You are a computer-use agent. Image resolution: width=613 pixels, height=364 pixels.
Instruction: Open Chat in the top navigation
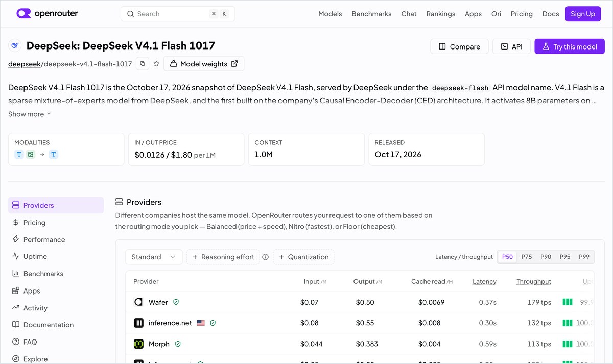[409, 14]
